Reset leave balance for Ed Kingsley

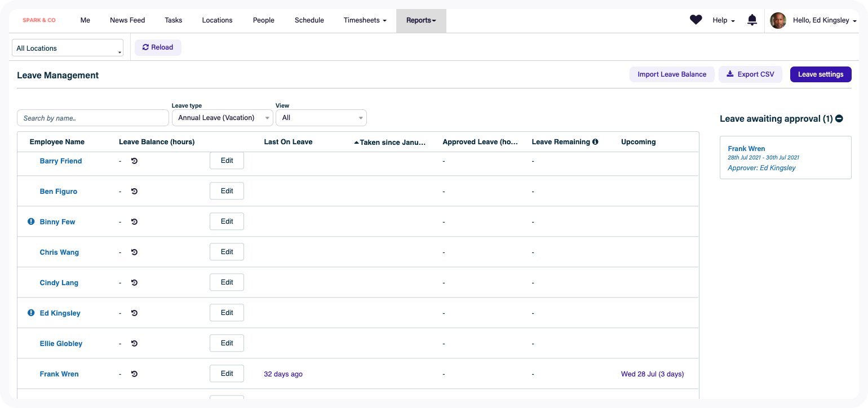(x=134, y=313)
